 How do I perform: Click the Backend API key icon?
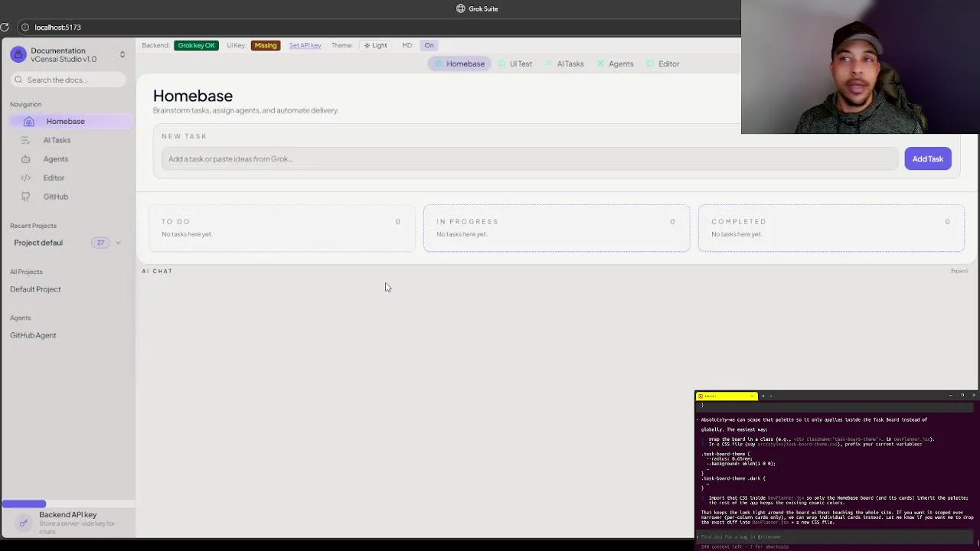(23, 523)
